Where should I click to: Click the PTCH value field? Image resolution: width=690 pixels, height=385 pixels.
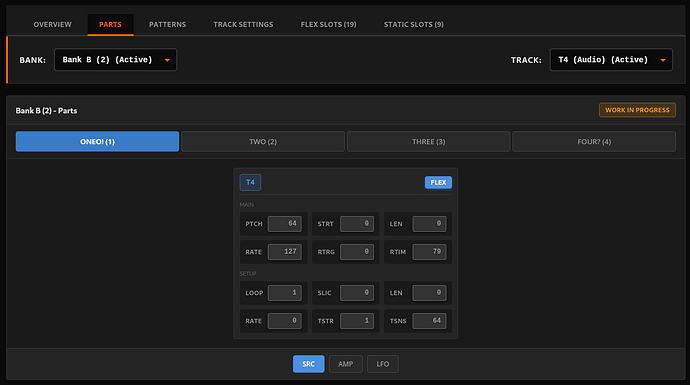pyautogui.click(x=285, y=224)
